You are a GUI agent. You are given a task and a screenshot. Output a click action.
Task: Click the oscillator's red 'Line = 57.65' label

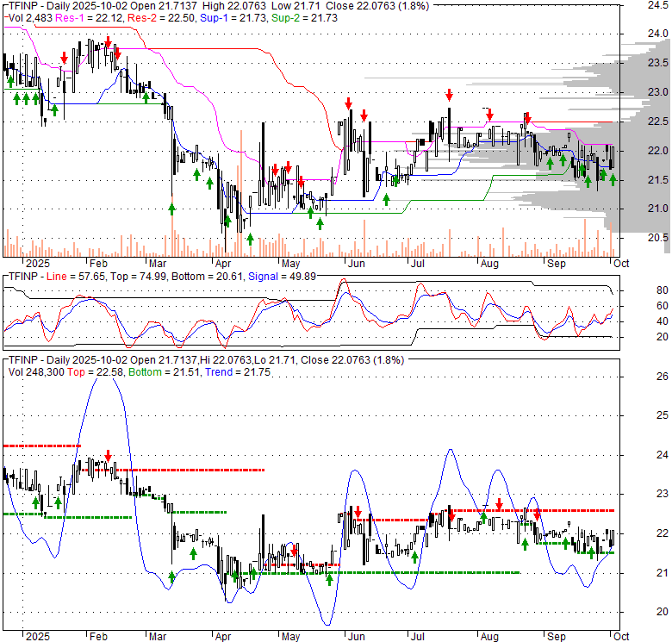coord(76,277)
